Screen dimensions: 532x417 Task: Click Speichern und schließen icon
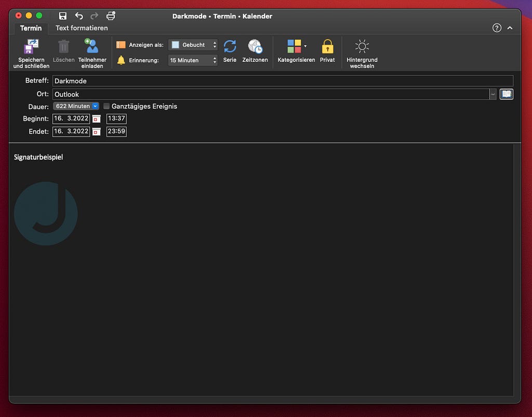tap(31, 46)
